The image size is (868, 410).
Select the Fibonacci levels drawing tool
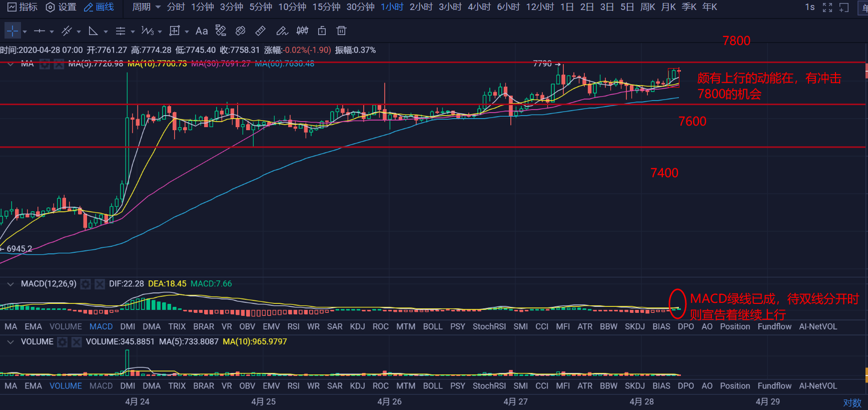[120, 31]
